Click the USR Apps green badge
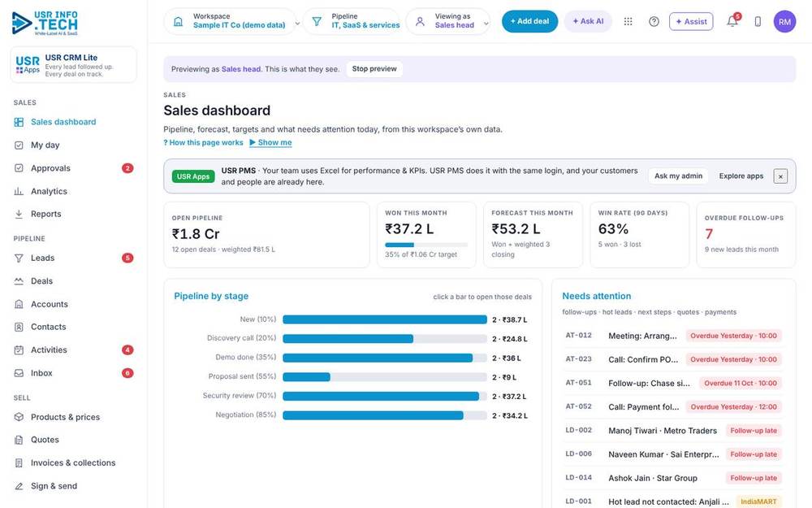Image resolution: width=812 pixels, height=508 pixels. [x=193, y=176]
